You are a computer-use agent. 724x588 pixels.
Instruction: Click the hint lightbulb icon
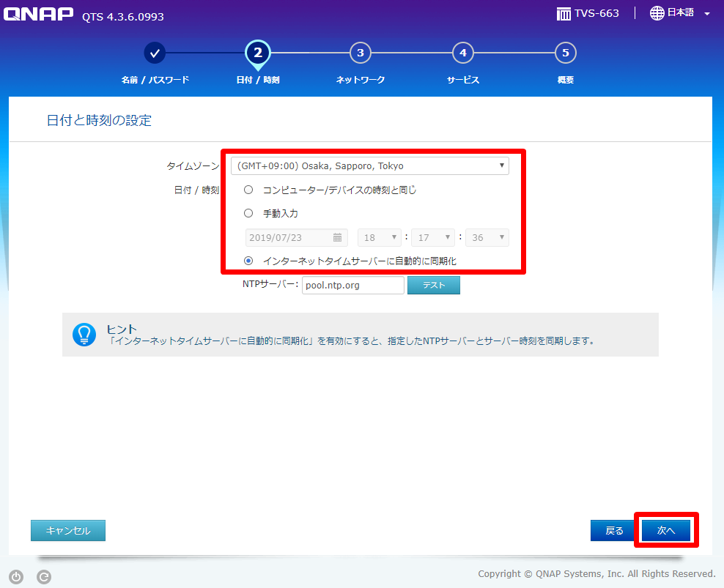click(x=84, y=335)
